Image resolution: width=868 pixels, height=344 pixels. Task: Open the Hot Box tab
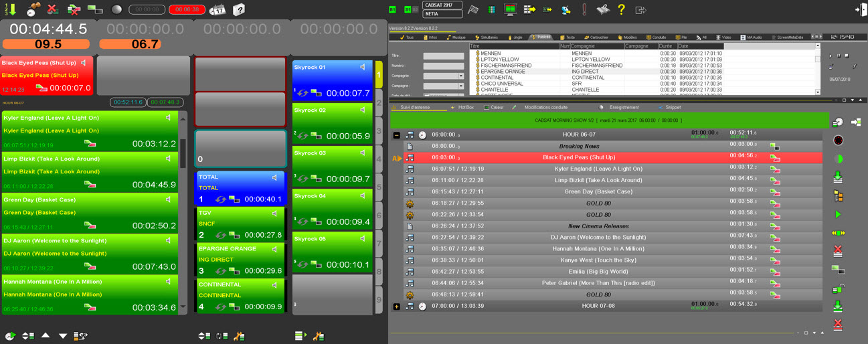pos(465,107)
